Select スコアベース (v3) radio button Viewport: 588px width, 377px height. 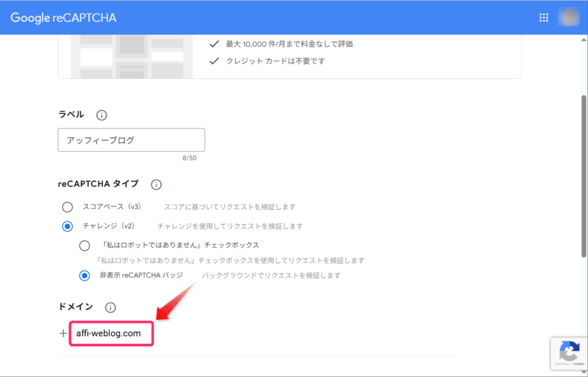68,207
